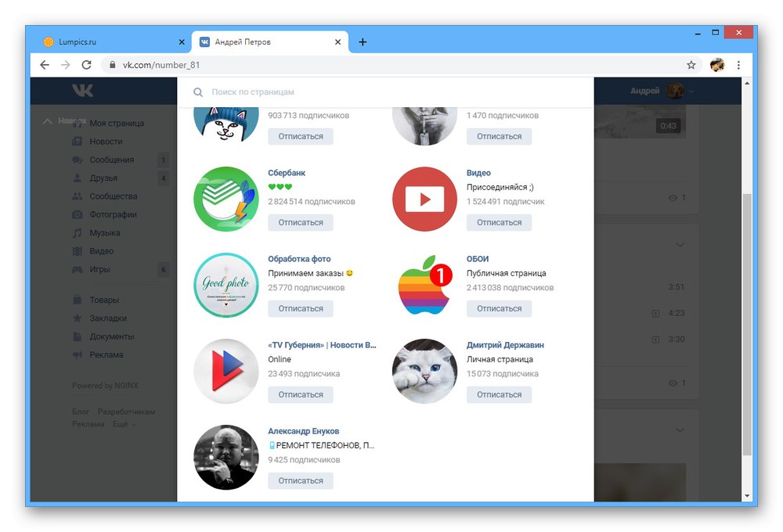Open Фотографии in sidebar
783x532 pixels.
coord(113,214)
